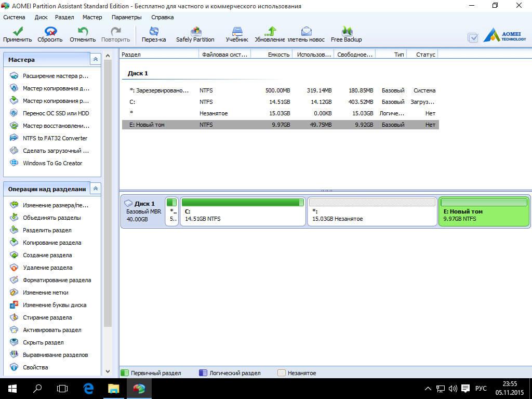Start the Мастер копирования раздела wizard

click(50, 101)
